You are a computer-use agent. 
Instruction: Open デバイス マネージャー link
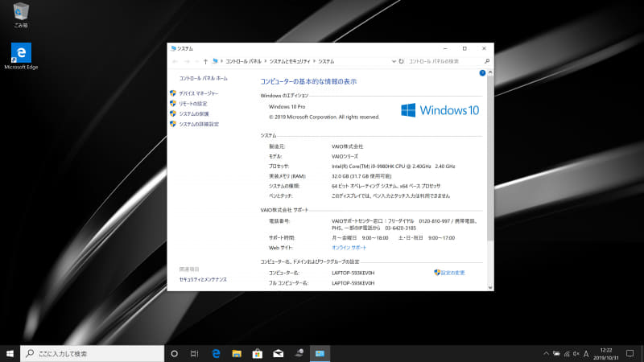click(198, 93)
